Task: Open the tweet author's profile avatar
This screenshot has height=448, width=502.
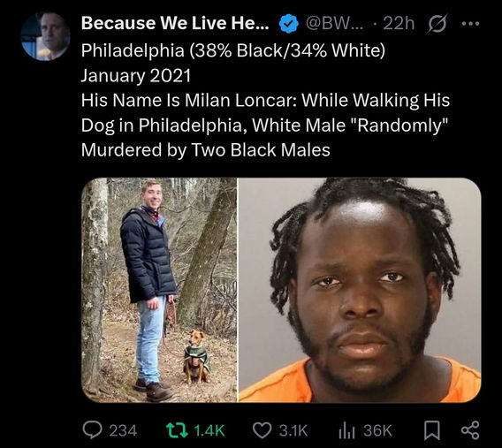Action: tap(45, 36)
